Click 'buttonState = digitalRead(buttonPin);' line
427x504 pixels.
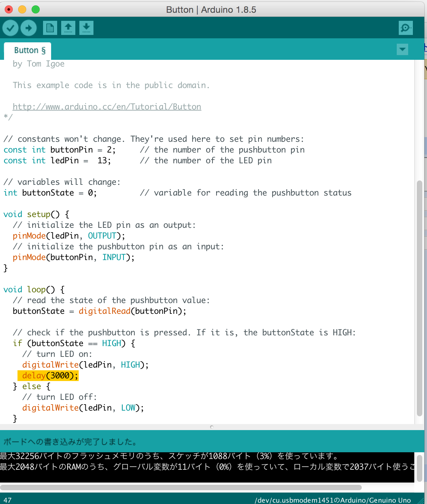click(x=100, y=311)
